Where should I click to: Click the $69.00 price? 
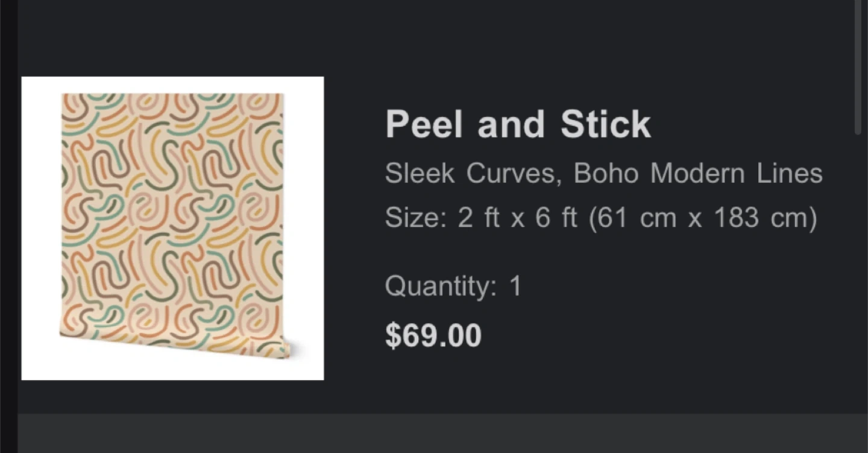point(433,335)
